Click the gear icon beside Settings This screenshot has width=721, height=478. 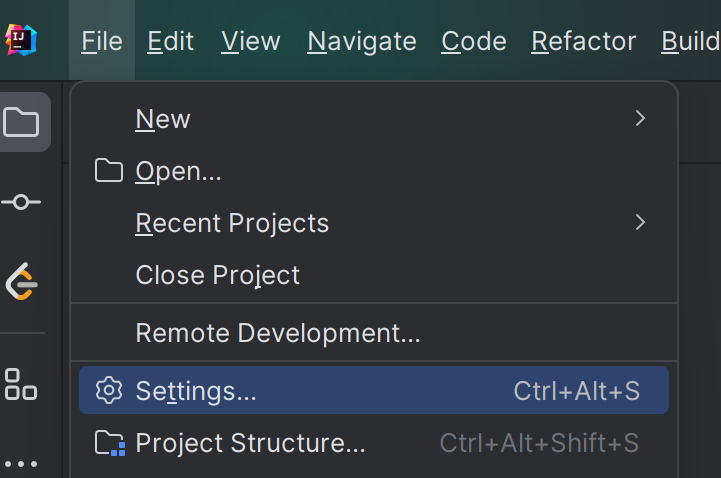pos(109,390)
